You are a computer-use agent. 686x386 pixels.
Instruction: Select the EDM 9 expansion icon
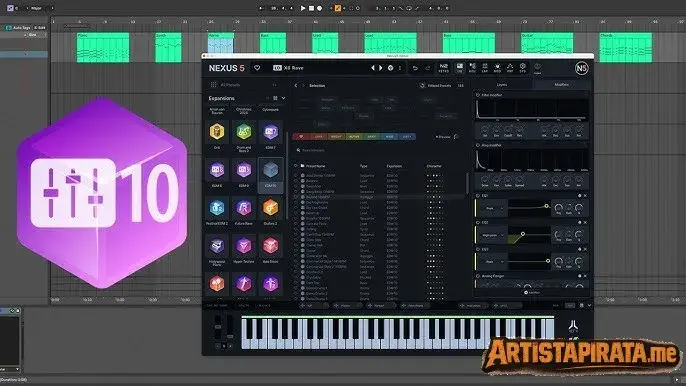(x=244, y=170)
